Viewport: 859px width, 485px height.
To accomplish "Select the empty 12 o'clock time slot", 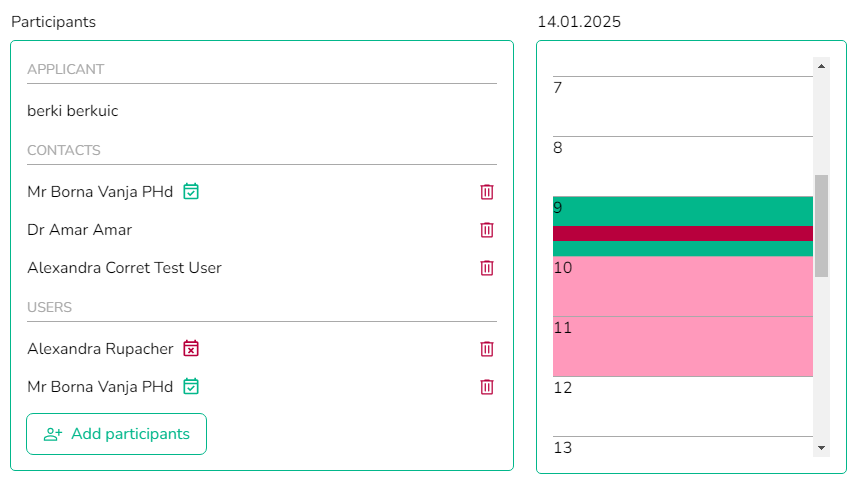I will tap(683, 407).
